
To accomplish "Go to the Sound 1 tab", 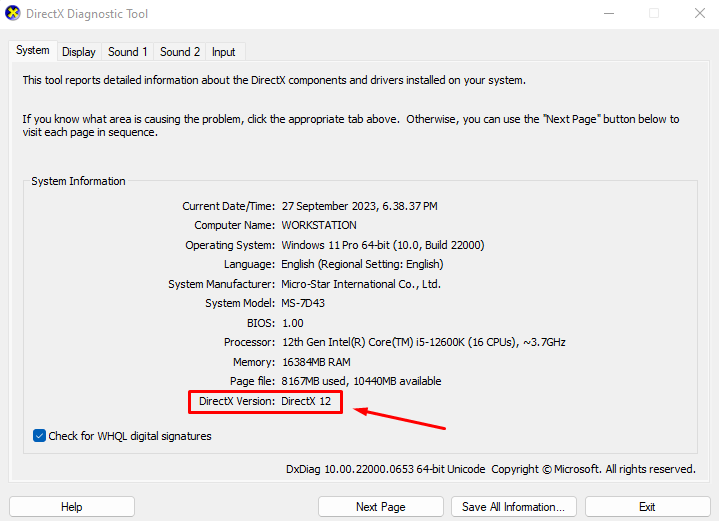I will coord(128,52).
